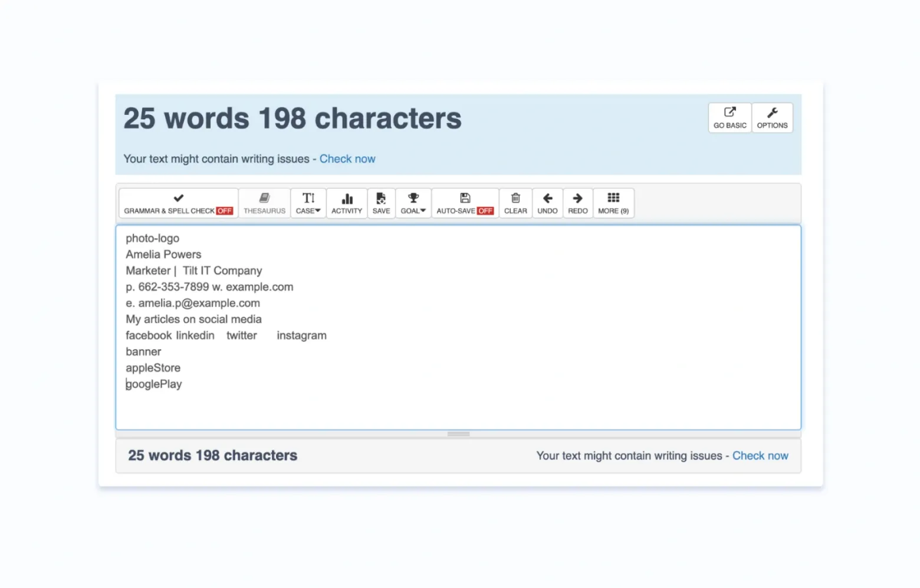
Task: Redo with the right arrow button
Action: coord(578,203)
